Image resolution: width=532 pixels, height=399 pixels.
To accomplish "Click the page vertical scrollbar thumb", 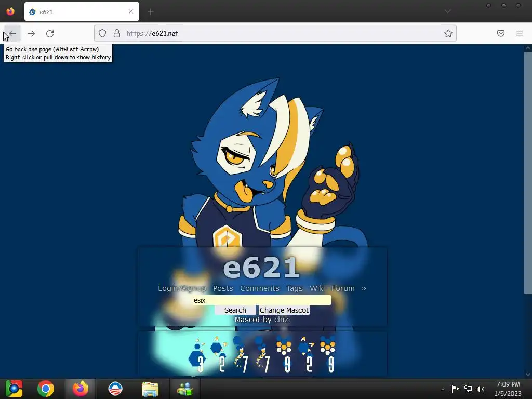I will pos(528,172).
